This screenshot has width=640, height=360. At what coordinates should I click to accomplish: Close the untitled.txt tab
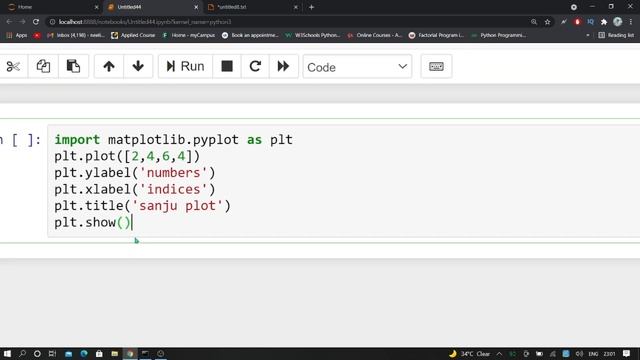point(296,7)
